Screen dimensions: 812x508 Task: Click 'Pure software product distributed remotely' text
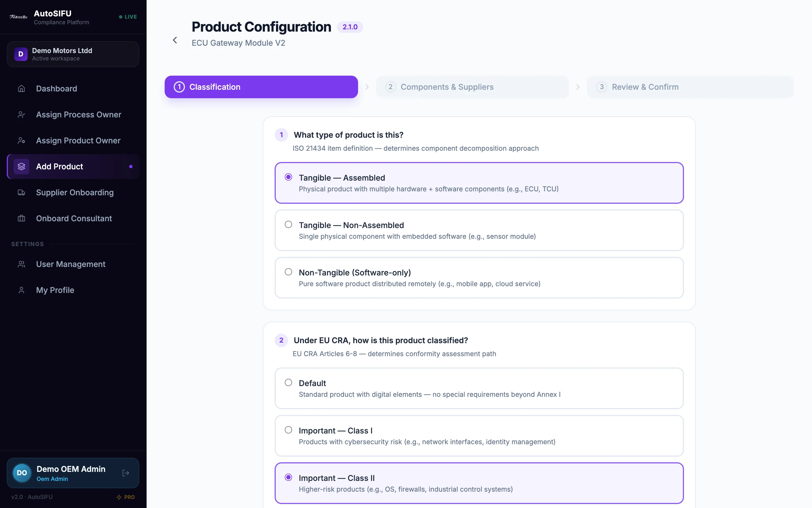point(420,284)
